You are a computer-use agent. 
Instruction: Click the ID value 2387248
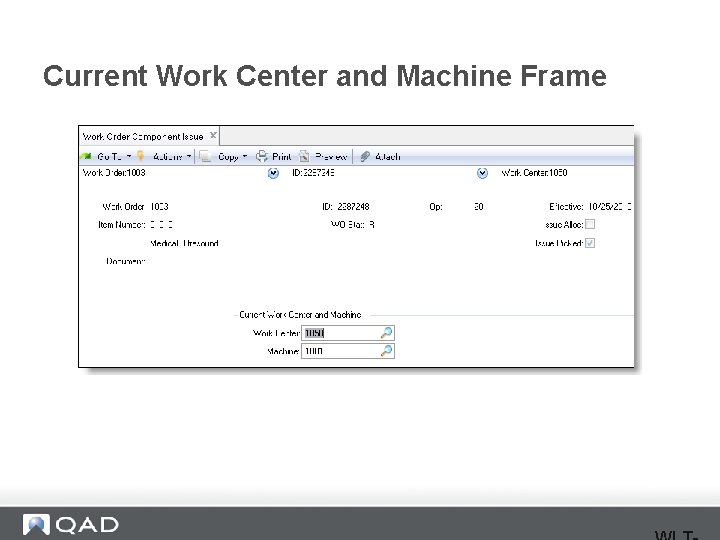tap(353, 207)
